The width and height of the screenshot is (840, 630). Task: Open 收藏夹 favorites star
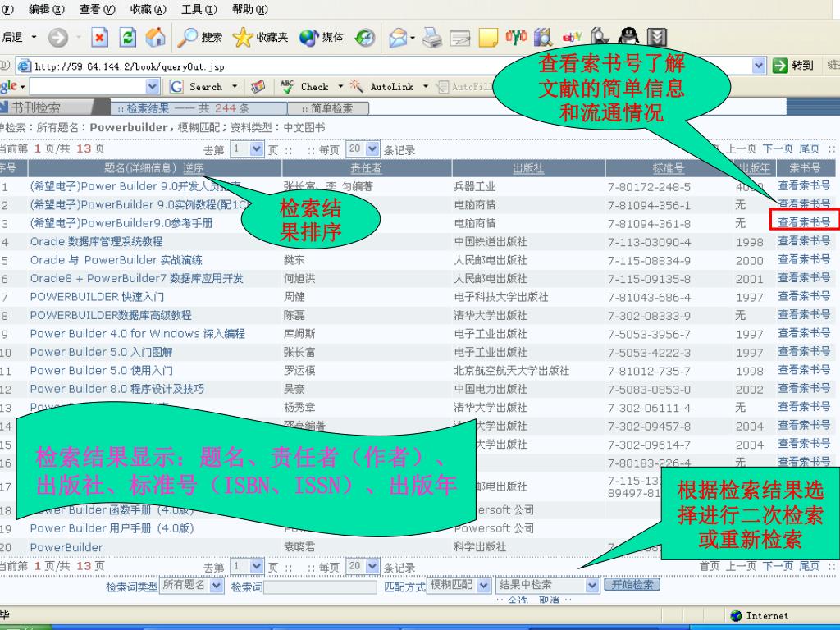(260, 37)
